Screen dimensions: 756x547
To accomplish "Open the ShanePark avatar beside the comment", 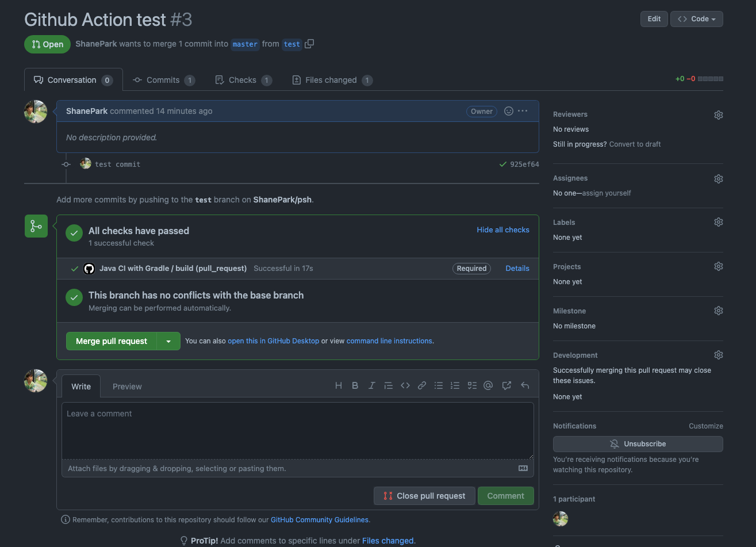I will click(x=36, y=112).
